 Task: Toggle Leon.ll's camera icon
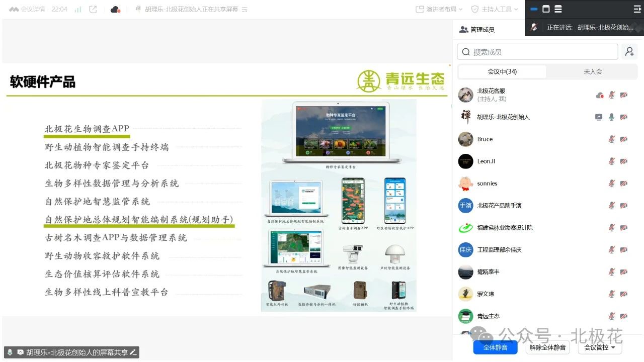click(x=624, y=161)
